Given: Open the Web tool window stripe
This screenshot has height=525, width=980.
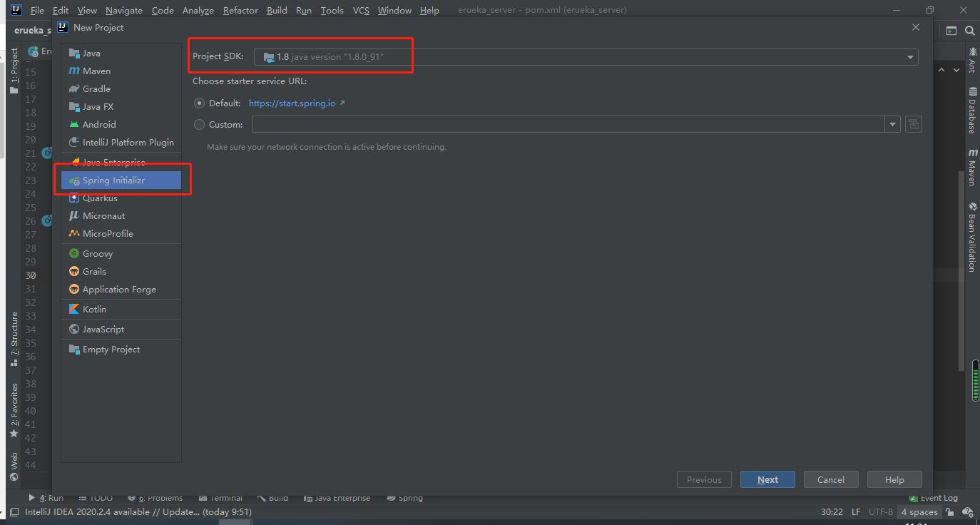Looking at the screenshot, I should (x=14, y=466).
